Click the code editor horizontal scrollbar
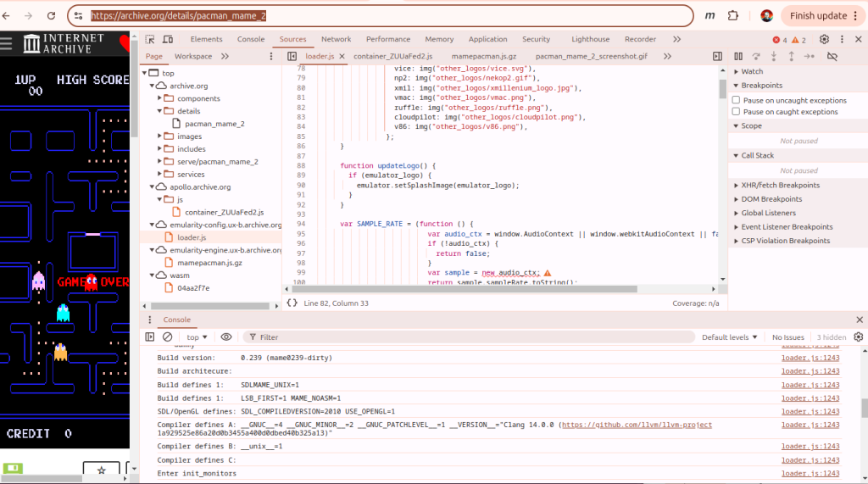Viewport: 868px width, 484px height. click(464, 289)
